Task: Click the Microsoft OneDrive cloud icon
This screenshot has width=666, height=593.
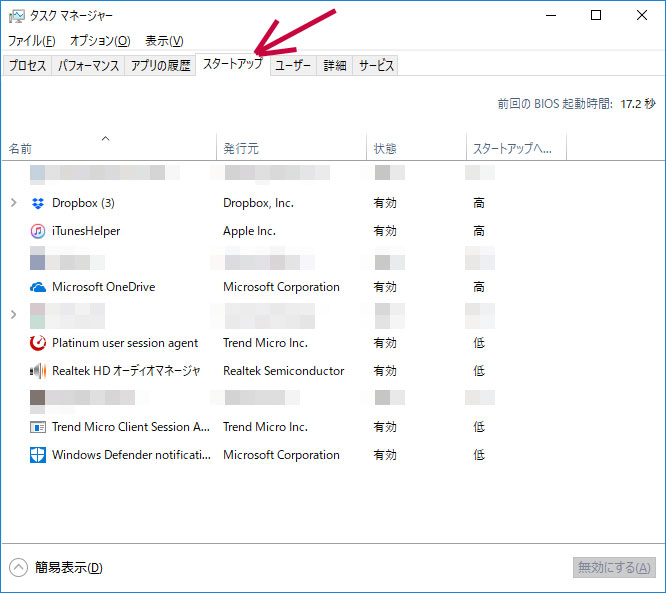Action: (38, 288)
